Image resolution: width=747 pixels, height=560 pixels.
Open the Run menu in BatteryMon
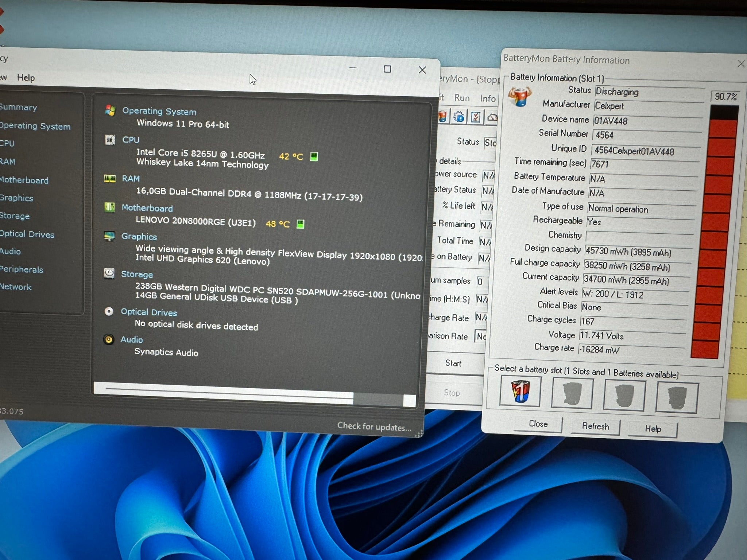tap(462, 98)
